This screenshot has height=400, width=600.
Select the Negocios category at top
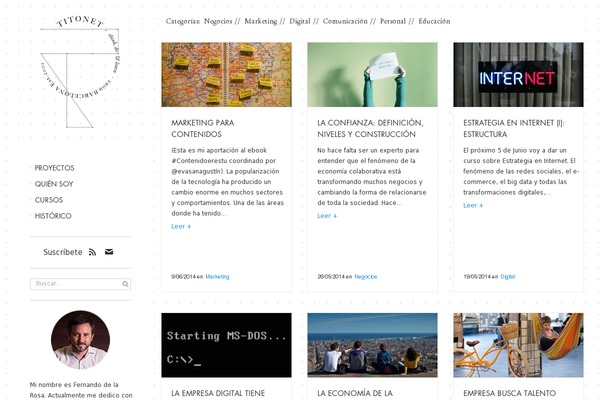(218, 21)
